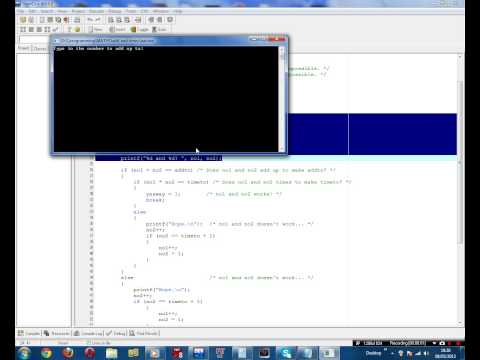Click the console window vertical scrollbar
The height and width of the screenshot is (360, 480).
(282, 99)
